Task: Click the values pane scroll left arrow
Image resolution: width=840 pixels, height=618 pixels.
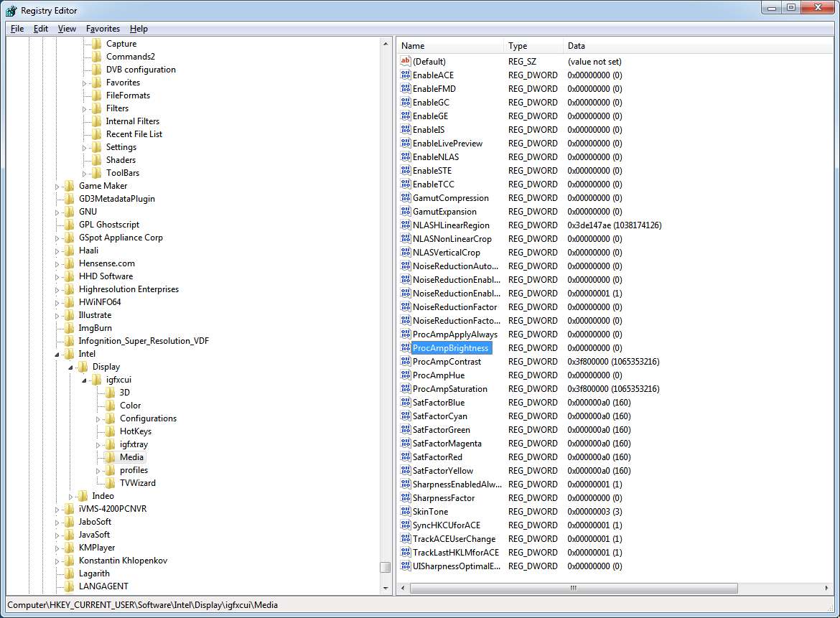Action: tap(403, 588)
